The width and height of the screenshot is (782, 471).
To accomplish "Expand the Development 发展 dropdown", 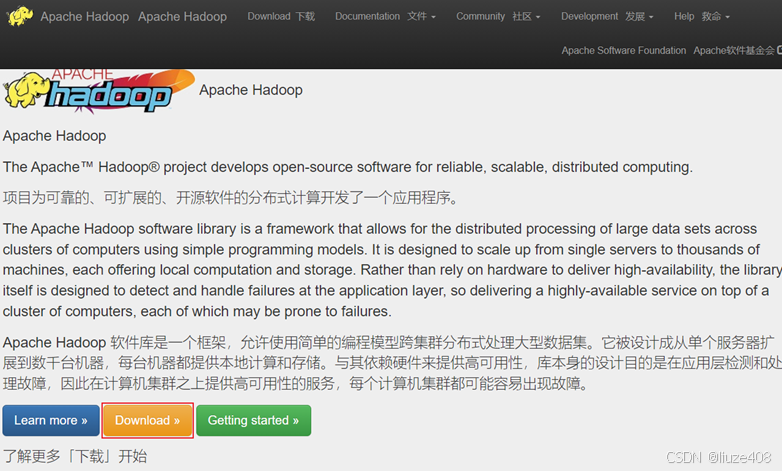I will click(x=607, y=16).
